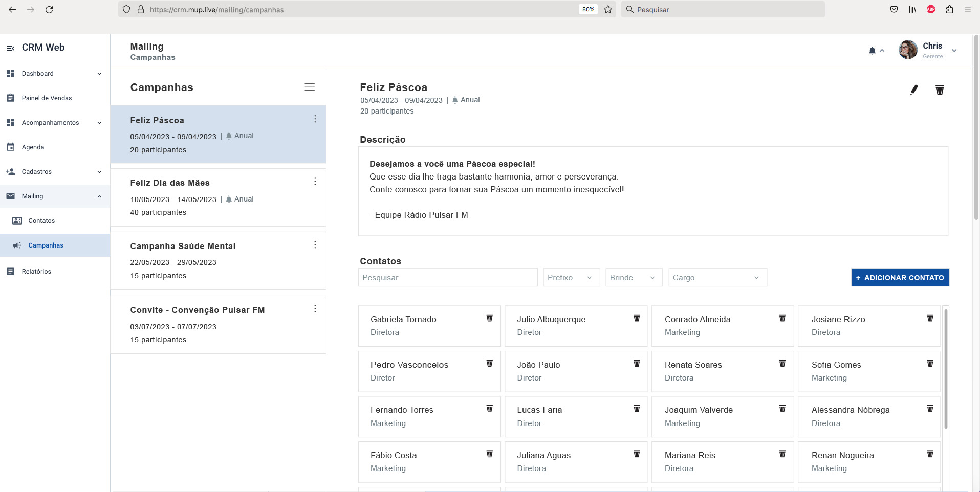
Task: Open options for Feliz Páscoa campaign card
Action: [315, 119]
